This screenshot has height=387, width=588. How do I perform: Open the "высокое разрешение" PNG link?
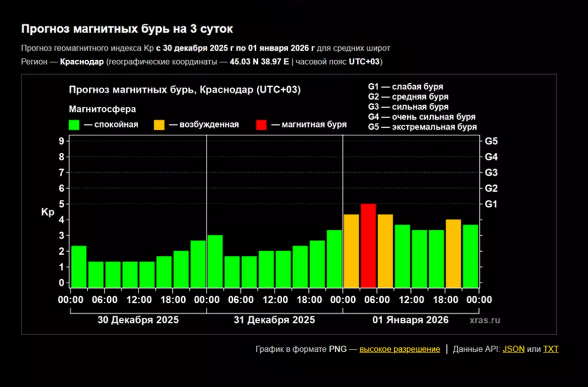coord(399,349)
